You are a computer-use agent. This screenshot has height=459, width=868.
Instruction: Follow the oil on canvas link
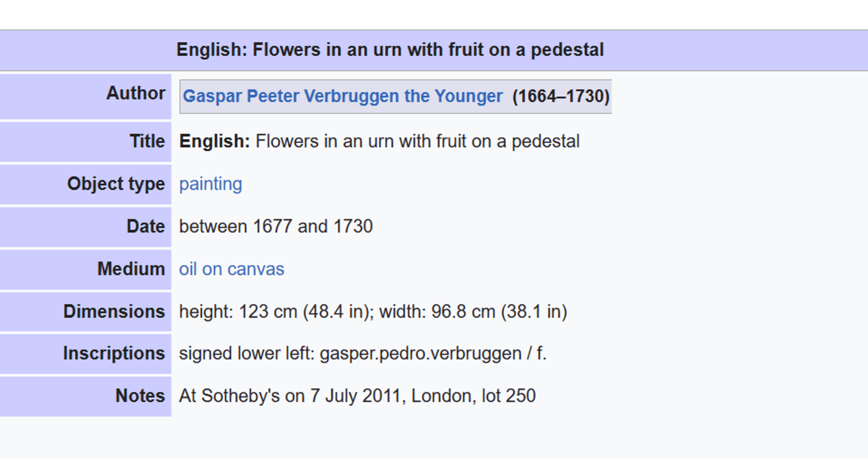pos(231,269)
